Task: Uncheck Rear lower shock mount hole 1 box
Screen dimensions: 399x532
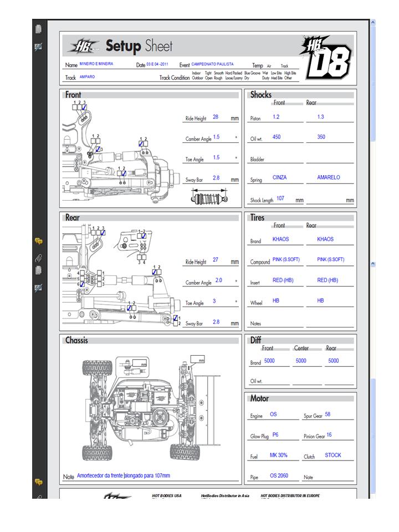Action: point(129,308)
